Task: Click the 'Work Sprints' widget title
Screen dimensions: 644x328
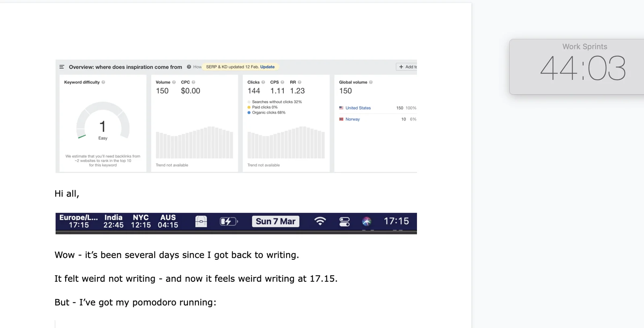Action: click(585, 47)
